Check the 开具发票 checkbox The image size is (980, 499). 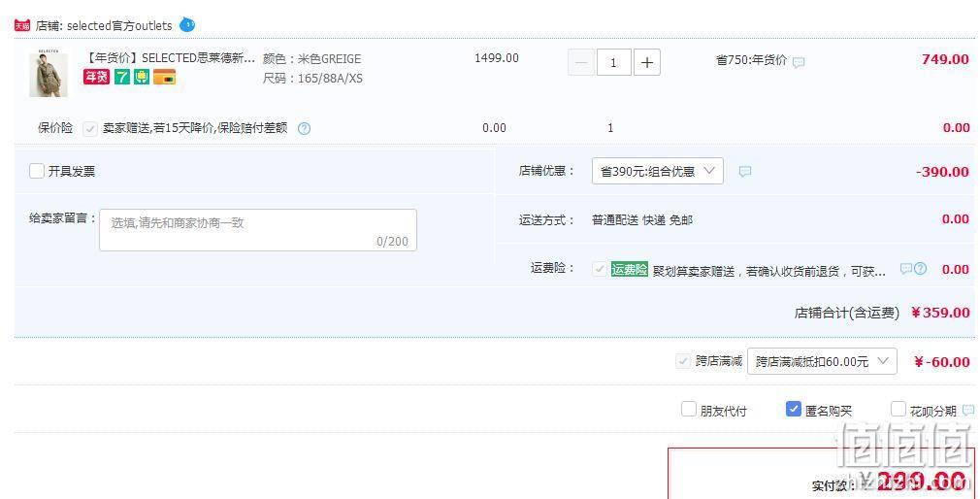pos(37,171)
